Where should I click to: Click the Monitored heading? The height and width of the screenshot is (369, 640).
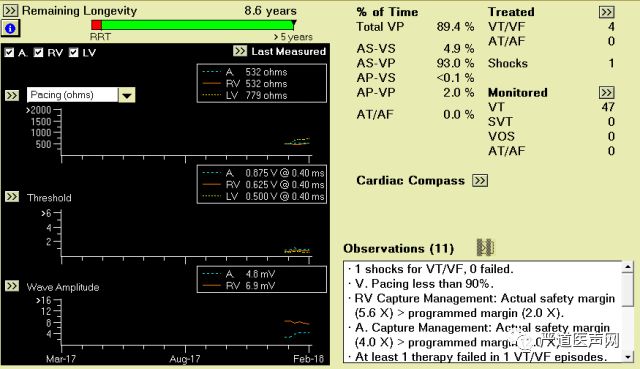(518, 92)
